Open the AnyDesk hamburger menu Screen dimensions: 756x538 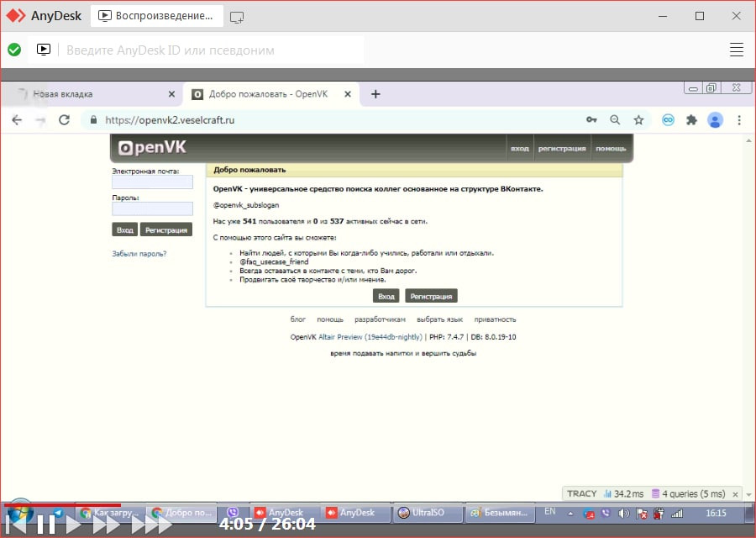tap(737, 50)
